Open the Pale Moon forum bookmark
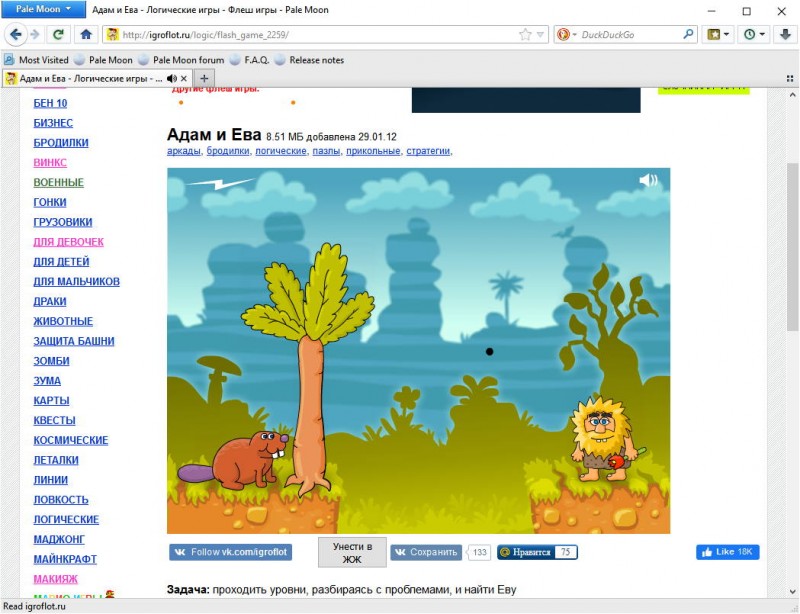 tap(181, 60)
